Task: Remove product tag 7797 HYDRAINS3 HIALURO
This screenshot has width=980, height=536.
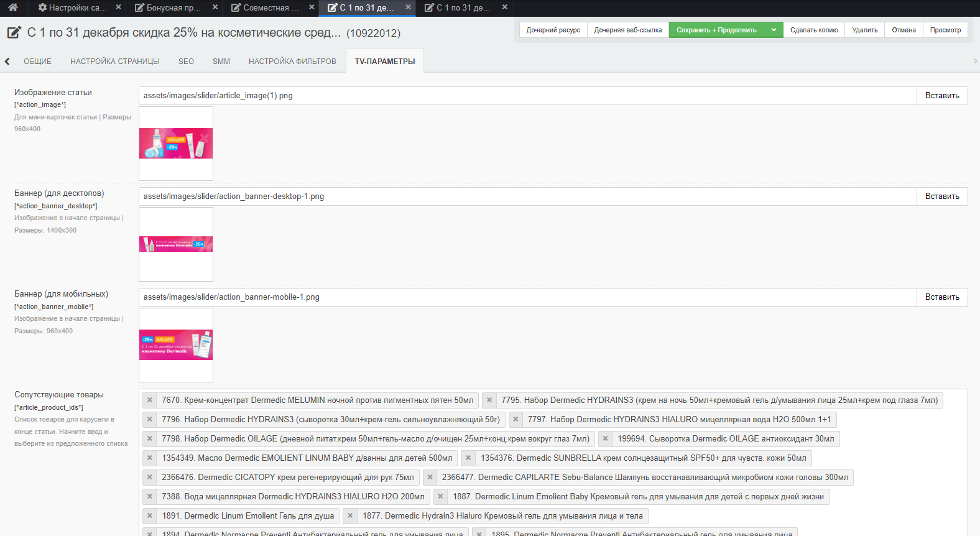Action: 515,420
